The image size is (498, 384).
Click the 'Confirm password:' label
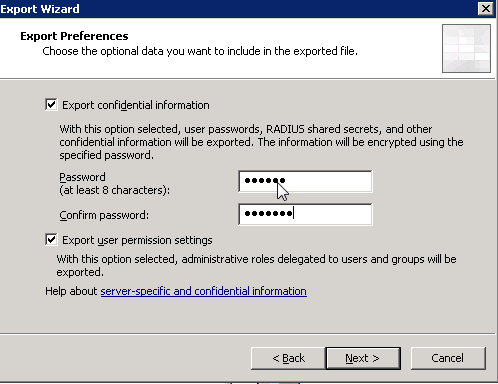[x=104, y=215]
